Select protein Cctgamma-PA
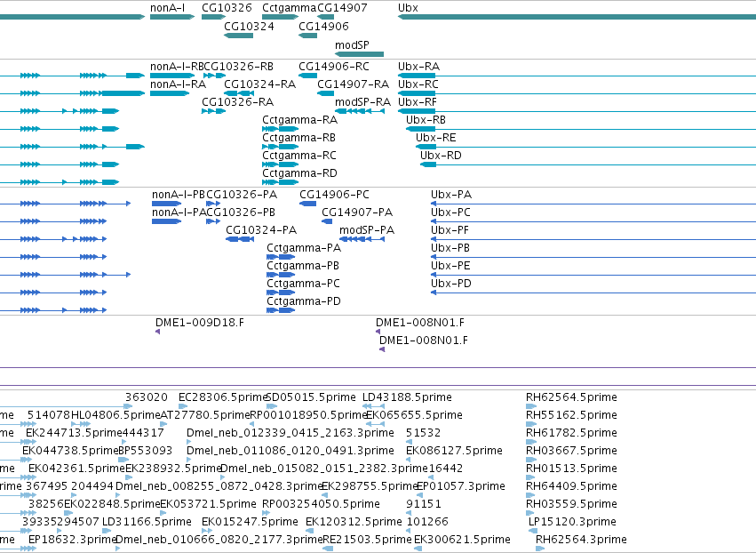Image resolution: width=756 pixels, height=553 pixels. point(281,257)
